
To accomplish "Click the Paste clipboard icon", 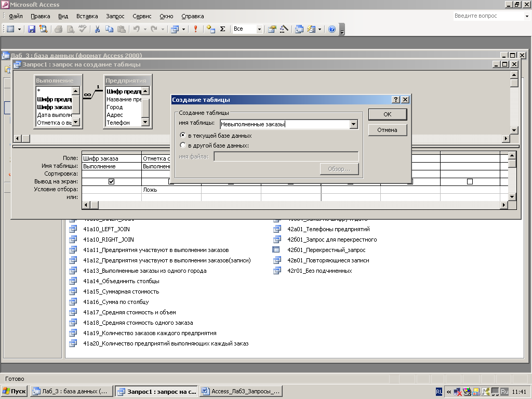I will 122,29.
